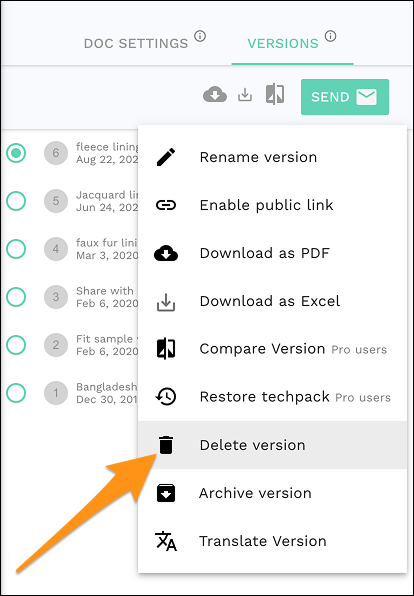This screenshot has height=596, width=414.
Task: Click the history clock icon for Restore techpack
Action: click(166, 397)
